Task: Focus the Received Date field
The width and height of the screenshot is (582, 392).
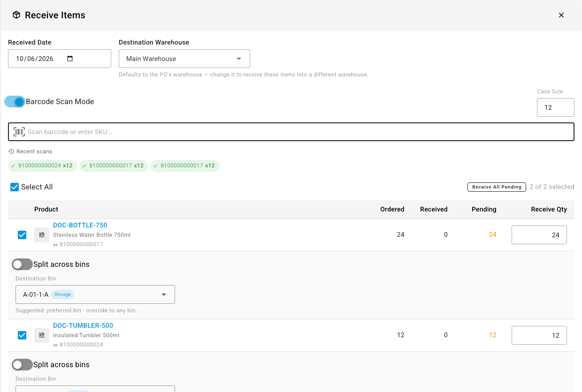Action: click(60, 59)
